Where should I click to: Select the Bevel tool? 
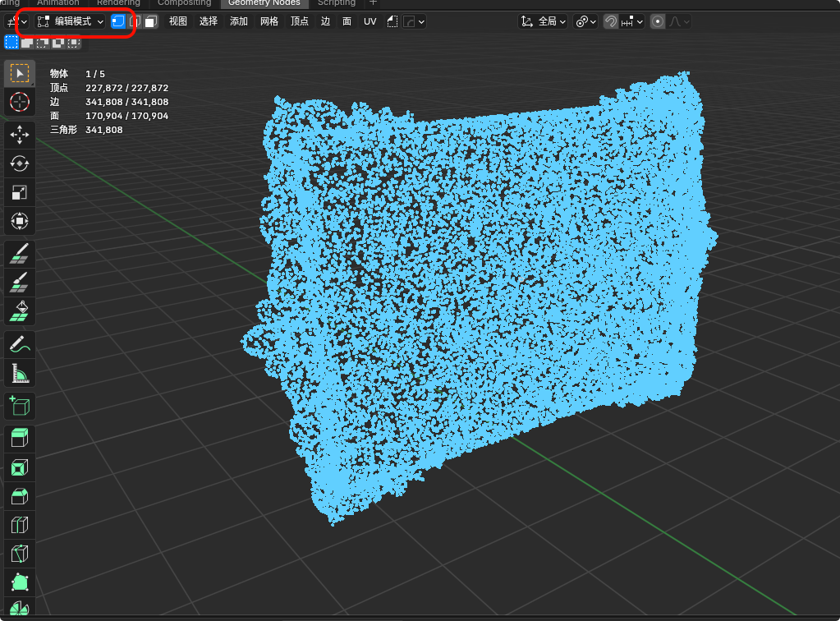pos(19,496)
